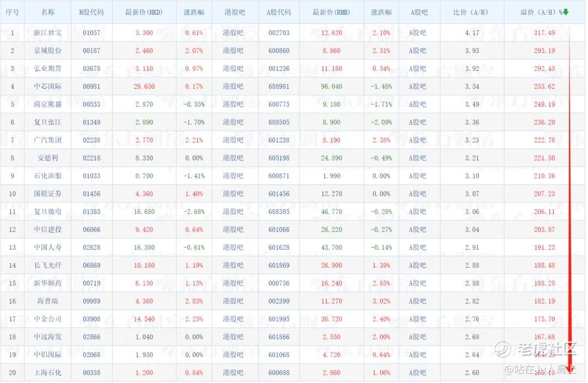Open the 中金公司 stock name
Image resolution: width=588 pixels, height=383 pixels.
click(47, 319)
